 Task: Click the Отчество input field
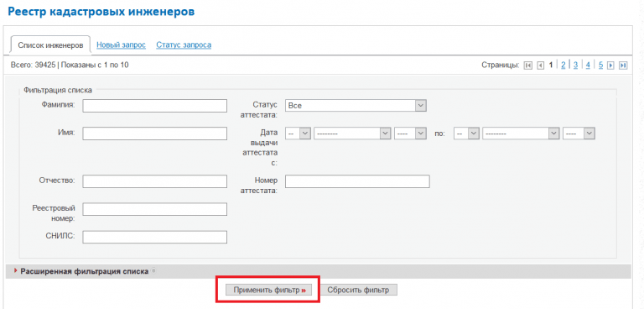pyautogui.click(x=155, y=181)
